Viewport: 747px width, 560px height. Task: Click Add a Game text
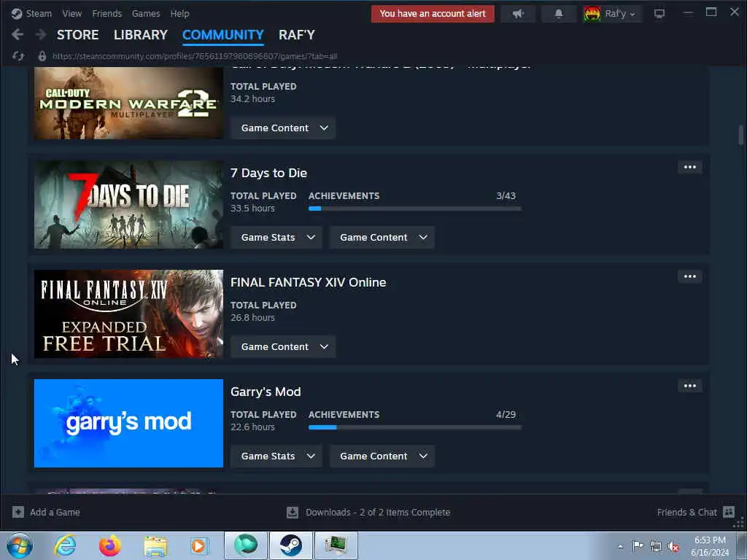point(55,512)
